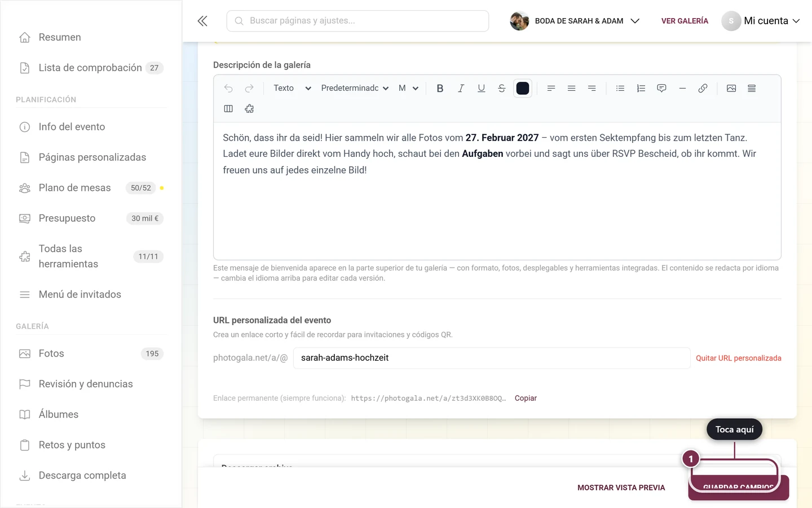Insert a numbered list
The height and width of the screenshot is (508, 812).
click(641, 88)
